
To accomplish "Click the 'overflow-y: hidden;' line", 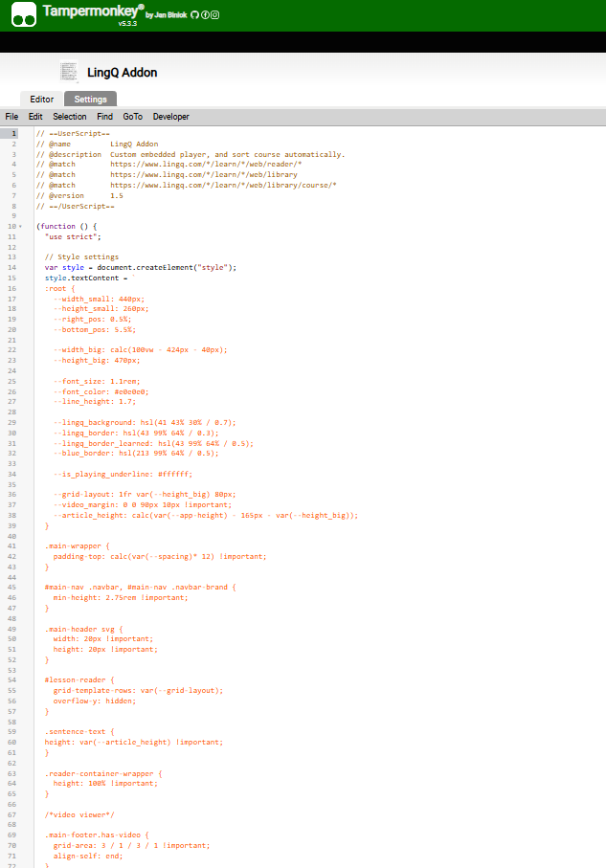I will click(95, 701).
